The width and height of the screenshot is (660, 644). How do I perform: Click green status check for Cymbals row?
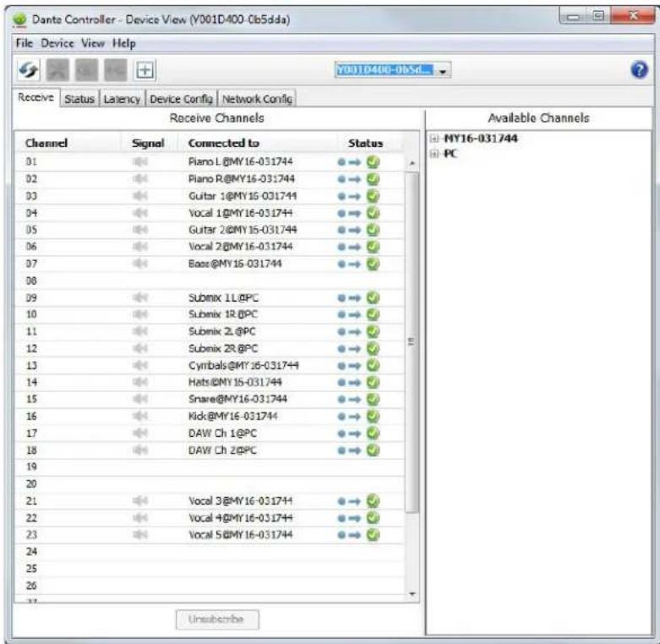373,365
